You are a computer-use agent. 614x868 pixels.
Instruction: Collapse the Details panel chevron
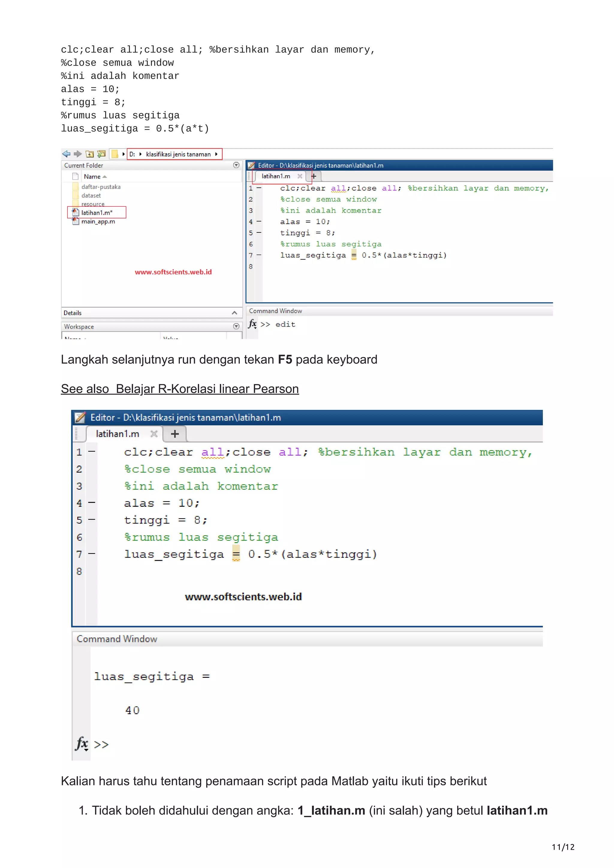click(234, 313)
